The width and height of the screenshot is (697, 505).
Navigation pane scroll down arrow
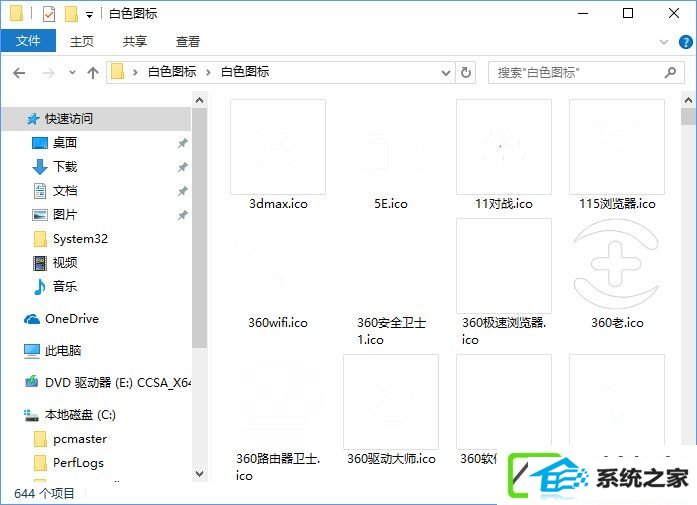tap(200, 473)
